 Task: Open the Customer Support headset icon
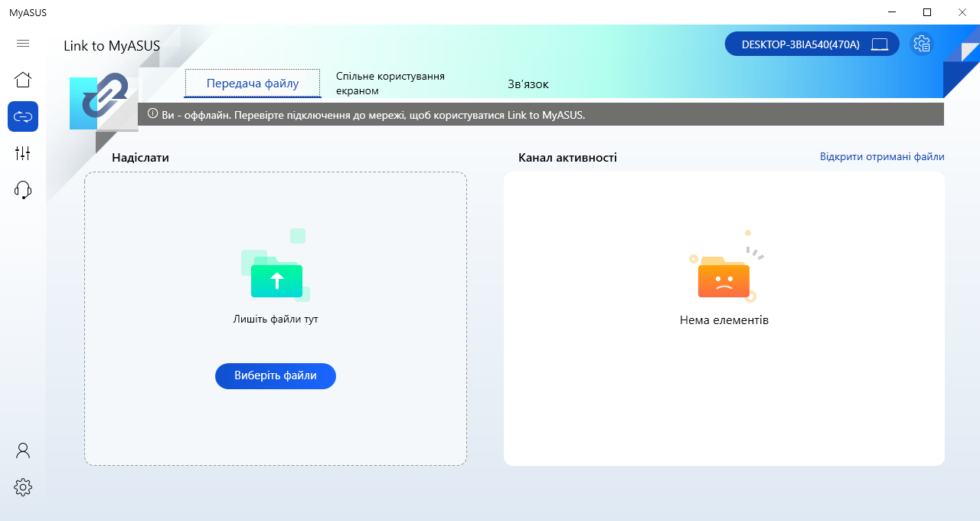23,190
